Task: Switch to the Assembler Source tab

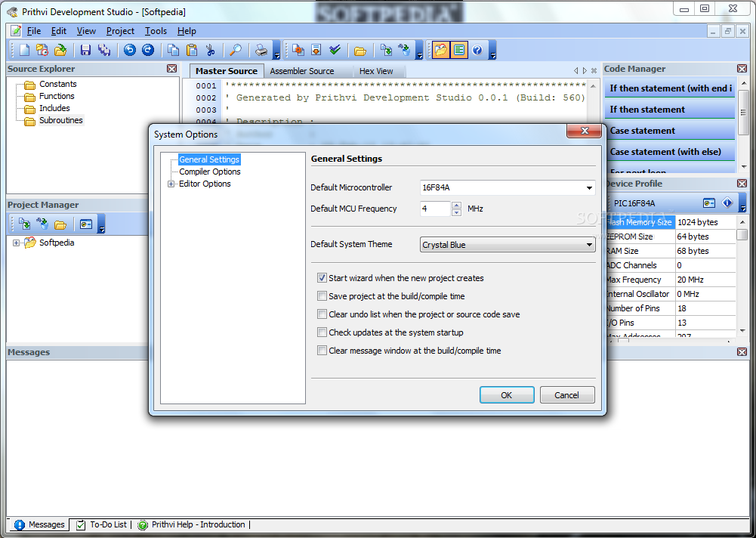Action: click(x=302, y=72)
